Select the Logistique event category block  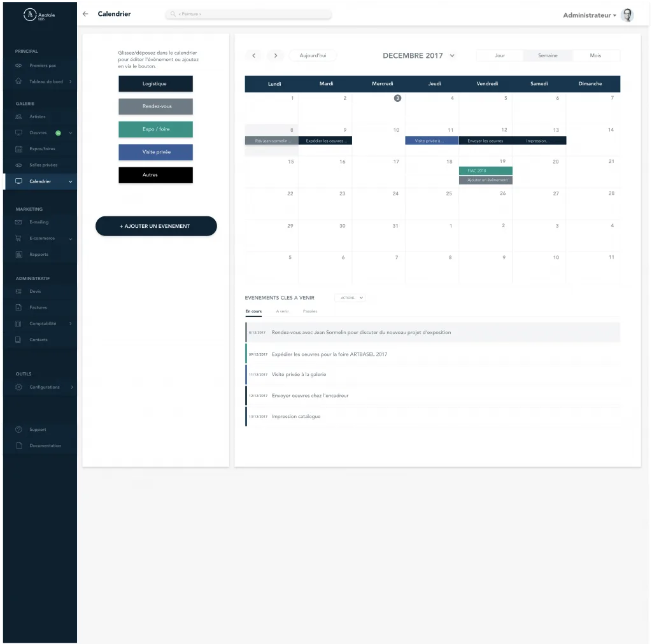[x=155, y=84]
